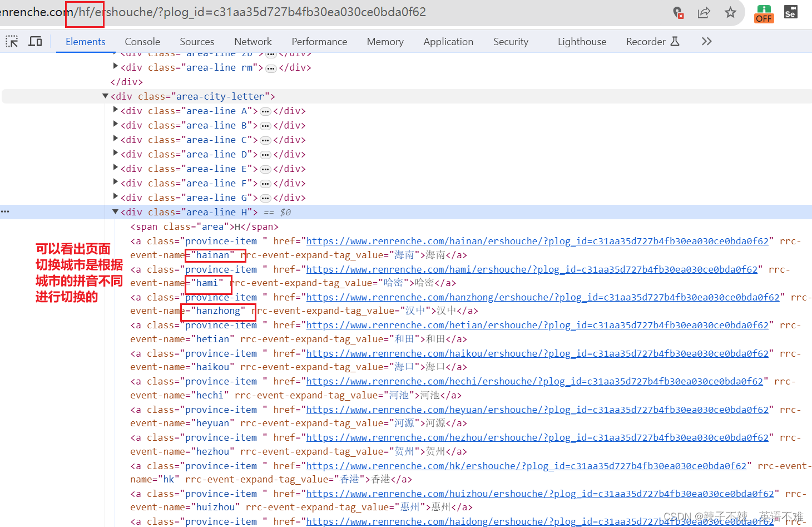Click the event-name "hetian" attribute text
Screen dimensions: 812x527
(182, 339)
